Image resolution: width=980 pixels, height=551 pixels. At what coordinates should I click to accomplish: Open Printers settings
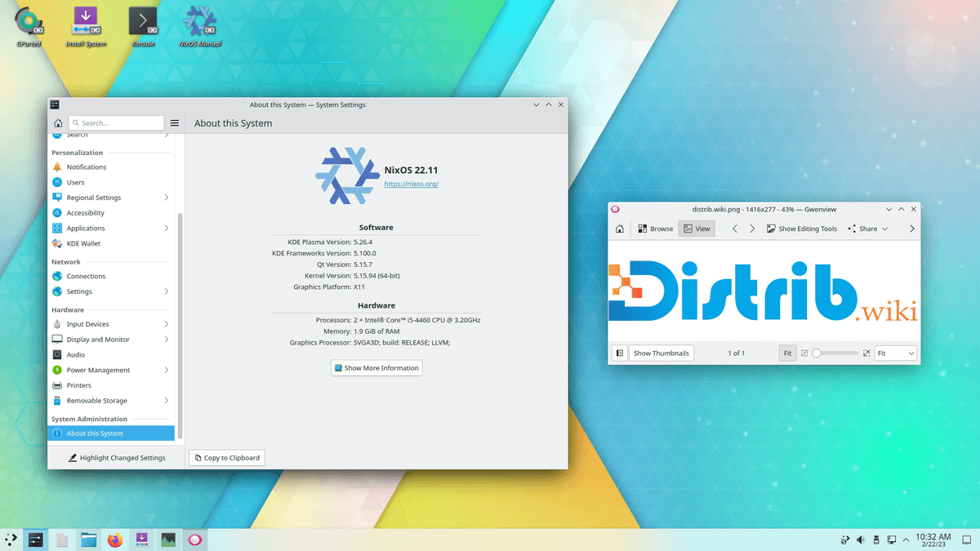[x=111, y=385]
